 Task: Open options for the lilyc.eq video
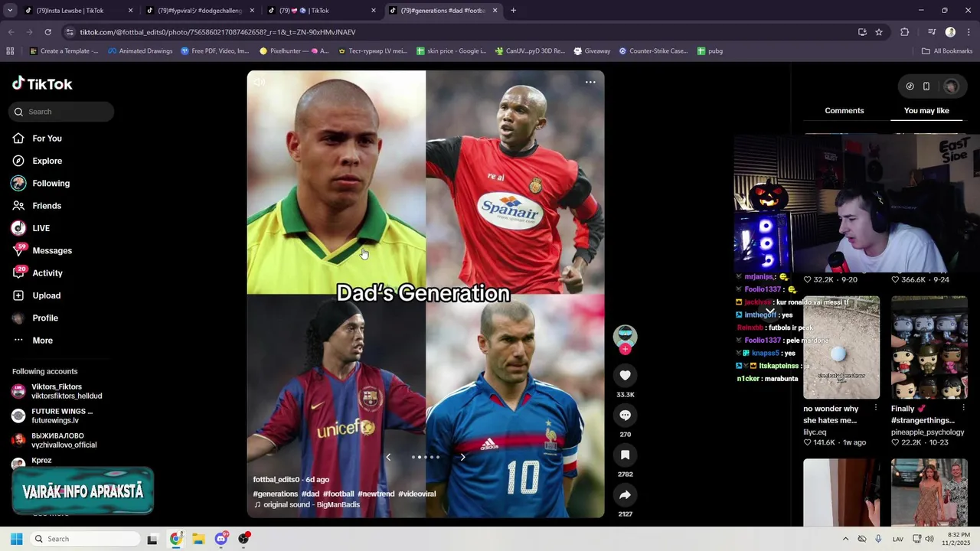875,409
